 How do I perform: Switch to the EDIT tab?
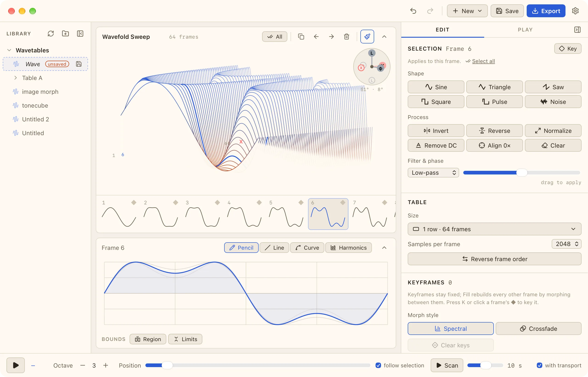(x=442, y=30)
